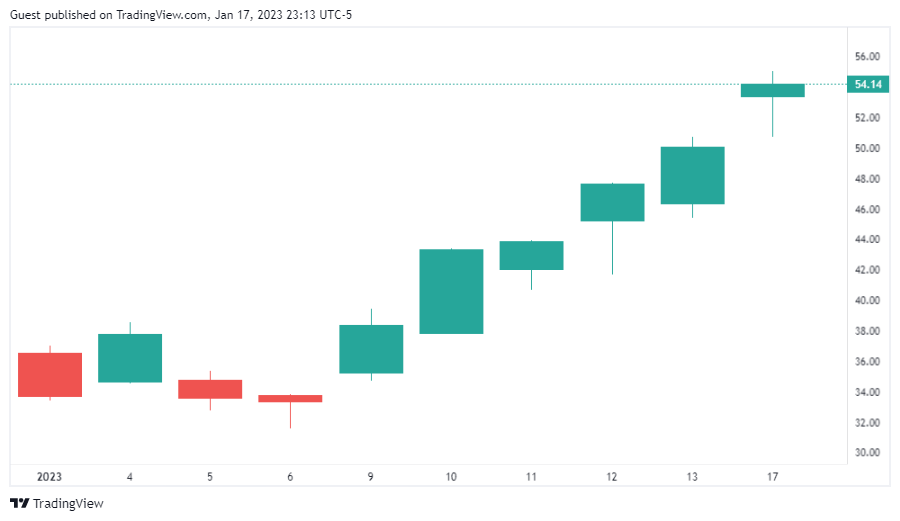Select the green candle for January 4

pos(130,358)
